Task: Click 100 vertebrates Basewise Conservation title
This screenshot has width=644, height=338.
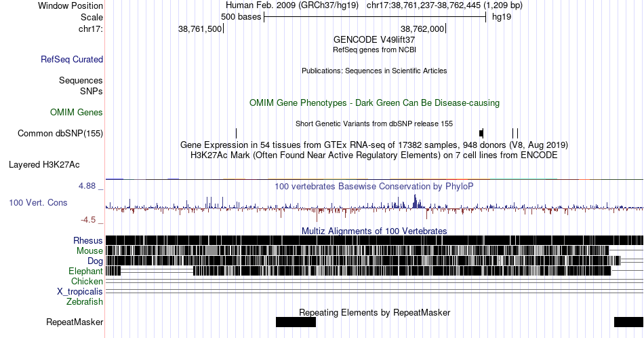Action: click(374, 186)
